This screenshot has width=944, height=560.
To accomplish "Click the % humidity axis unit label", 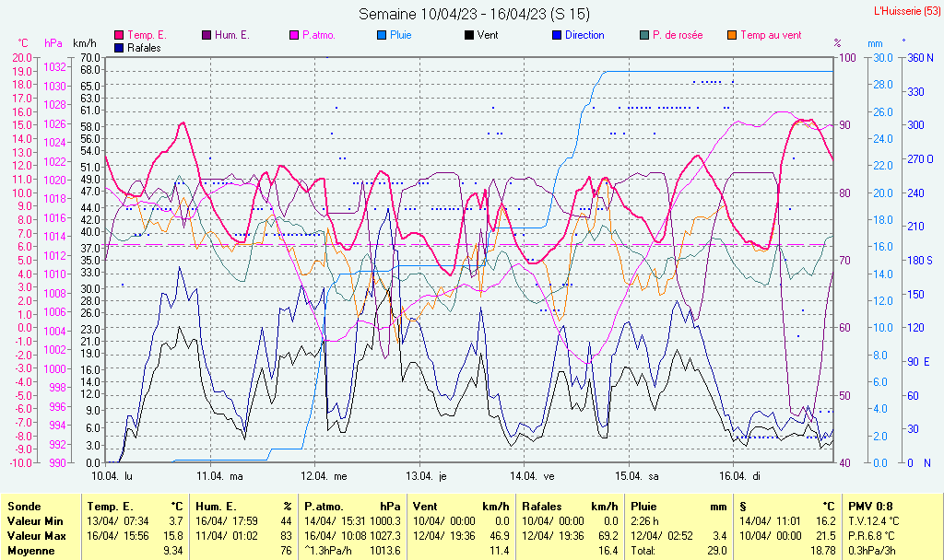I will click(x=837, y=43).
